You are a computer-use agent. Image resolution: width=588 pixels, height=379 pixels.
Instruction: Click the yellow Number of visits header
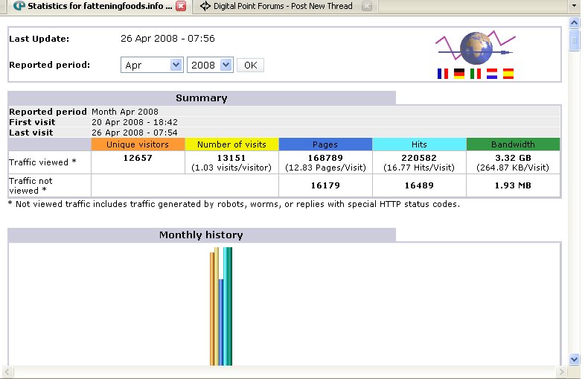pyautogui.click(x=231, y=144)
